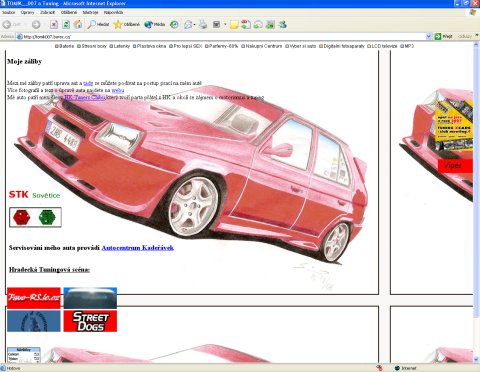
Task: Open the Plastová okna ad link
Action: pos(149,46)
